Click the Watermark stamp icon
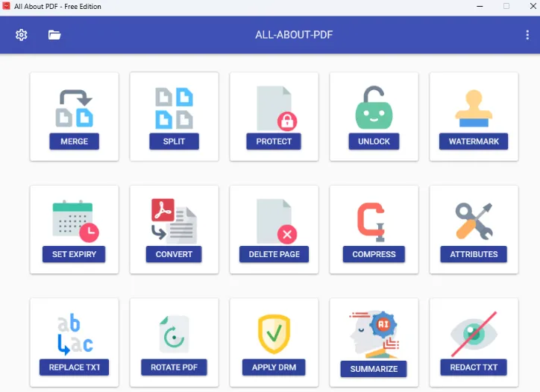The image size is (540, 392). (x=474, y=108)
